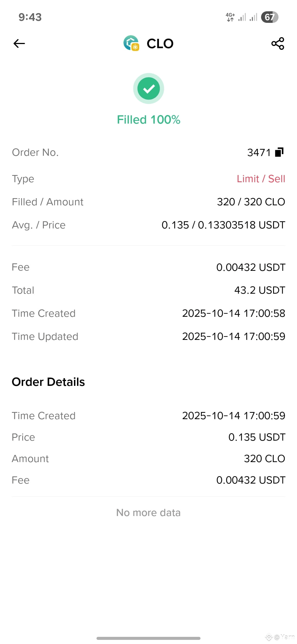Tap the 4G+ network signal icon

(230, 17)
